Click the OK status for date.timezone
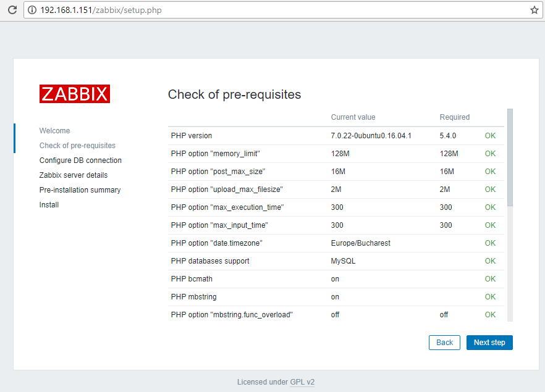545x392 pixels. pyautogui.click(x=490, y=243)
